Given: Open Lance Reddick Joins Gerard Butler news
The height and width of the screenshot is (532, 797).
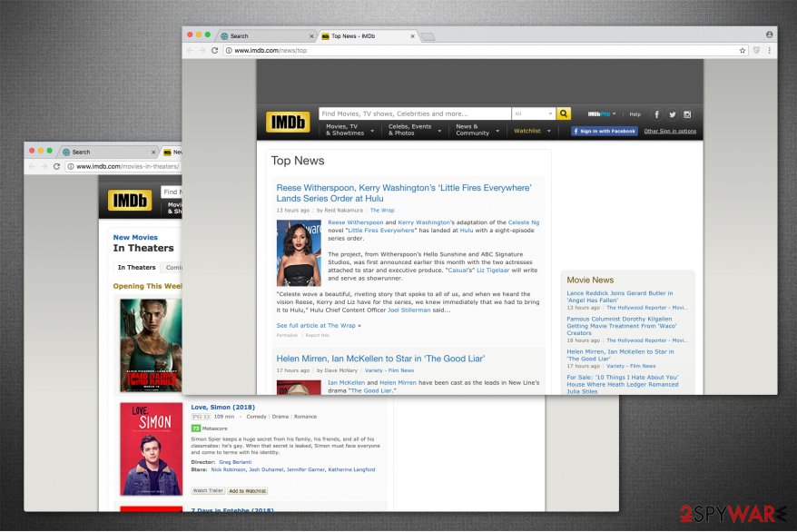Looking at the screenshot, I should click(x=620, y=297).
